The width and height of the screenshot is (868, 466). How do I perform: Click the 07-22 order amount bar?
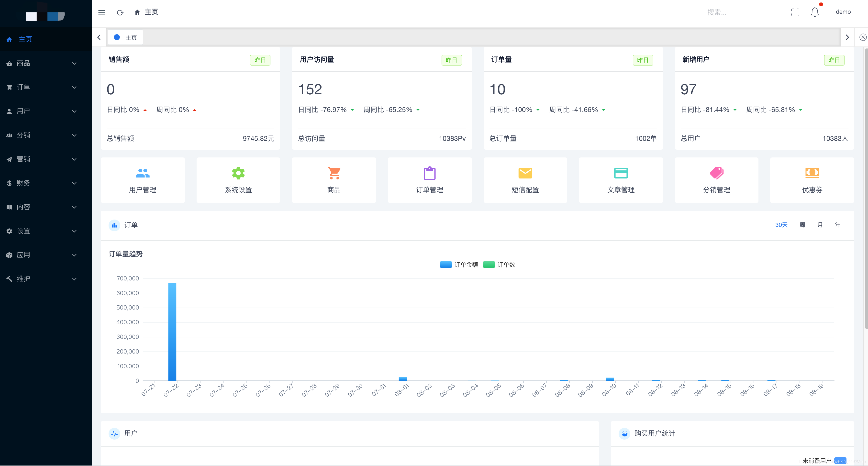(172, 332)
